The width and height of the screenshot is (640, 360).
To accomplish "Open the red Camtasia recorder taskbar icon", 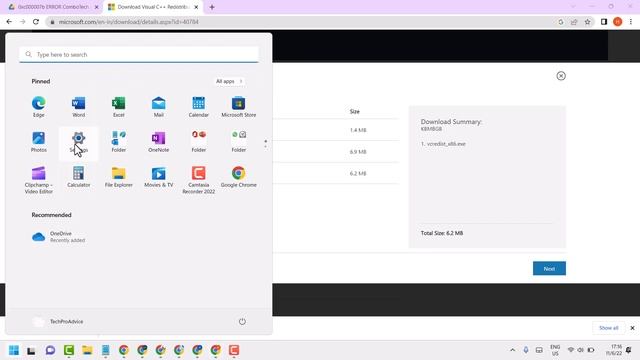I will 234,350.
